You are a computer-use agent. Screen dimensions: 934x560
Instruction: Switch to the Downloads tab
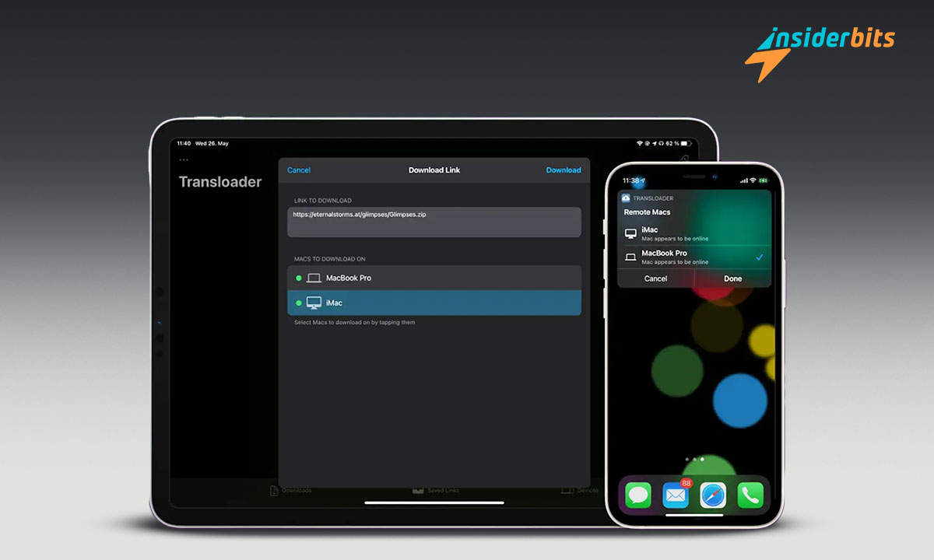click(290, 490)
